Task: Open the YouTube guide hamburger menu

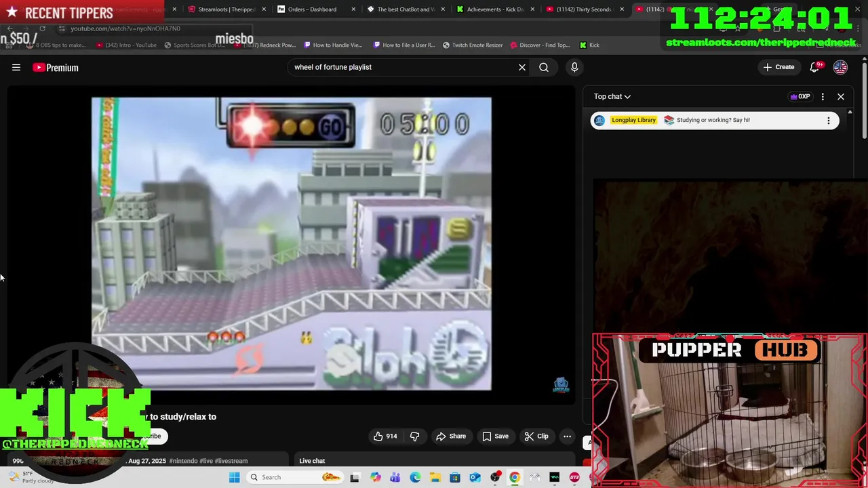Action: point(16,67)
